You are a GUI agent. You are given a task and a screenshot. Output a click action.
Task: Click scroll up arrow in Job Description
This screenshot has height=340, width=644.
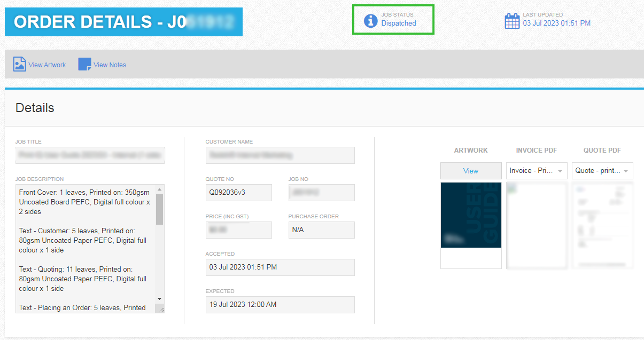click(x=159, y=189)
